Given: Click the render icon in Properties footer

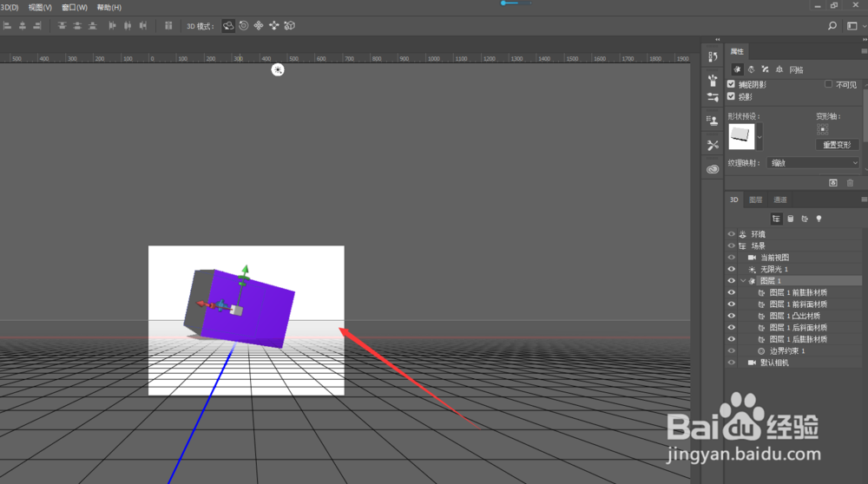Looking at the screenshot, I should click(x=833, y=183).
